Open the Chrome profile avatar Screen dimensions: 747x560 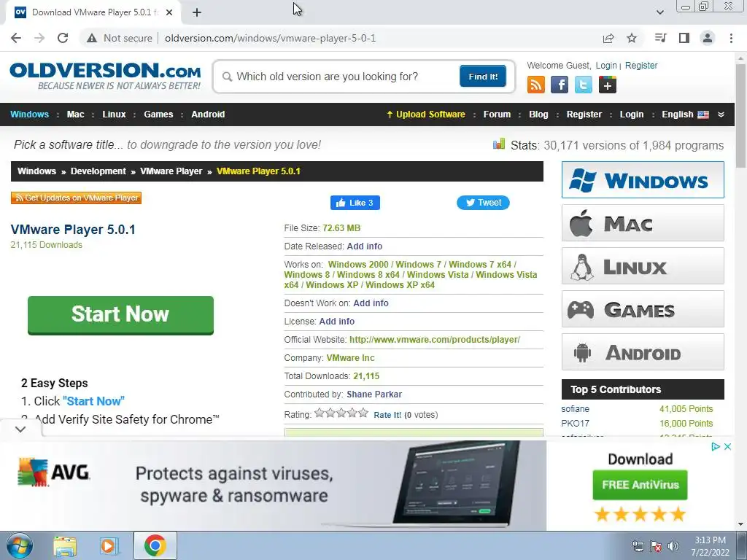click(x=708, y=38)
